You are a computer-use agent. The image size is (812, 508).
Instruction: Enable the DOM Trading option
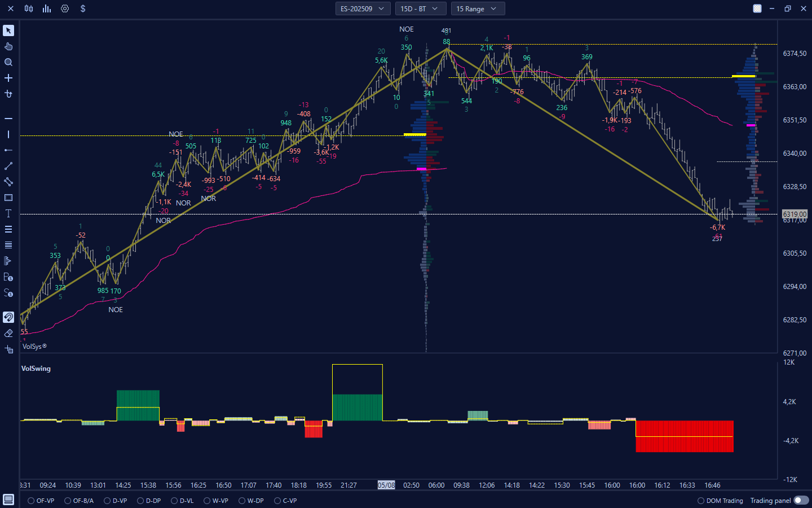[701, 501]
